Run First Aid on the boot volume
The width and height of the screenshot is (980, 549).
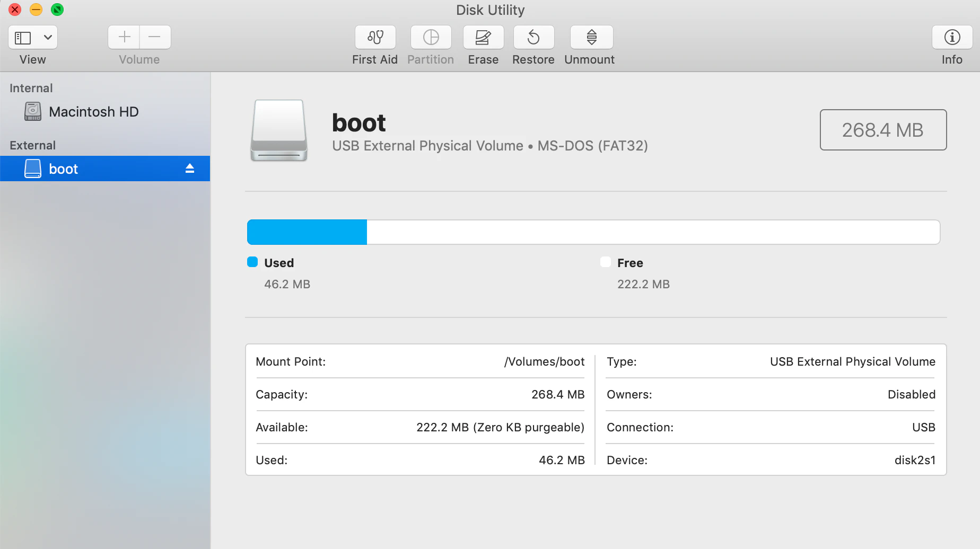coord(375,37)
